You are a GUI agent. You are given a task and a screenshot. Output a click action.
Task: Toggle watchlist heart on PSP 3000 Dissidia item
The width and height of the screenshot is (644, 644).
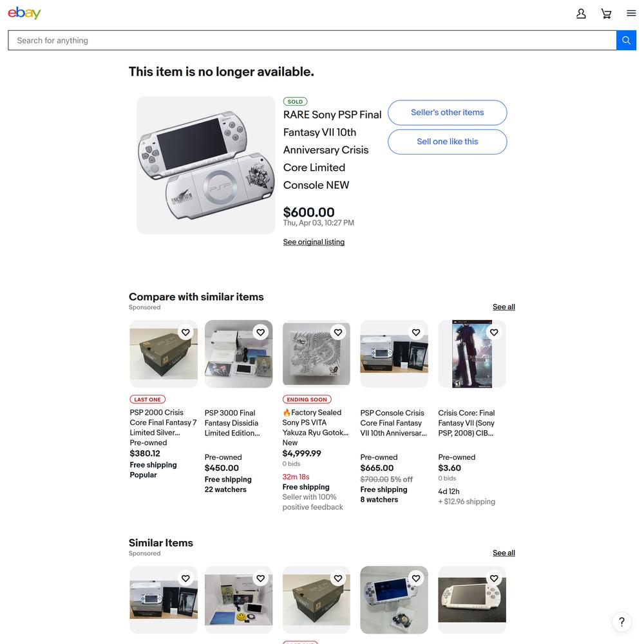click(260, 332)
